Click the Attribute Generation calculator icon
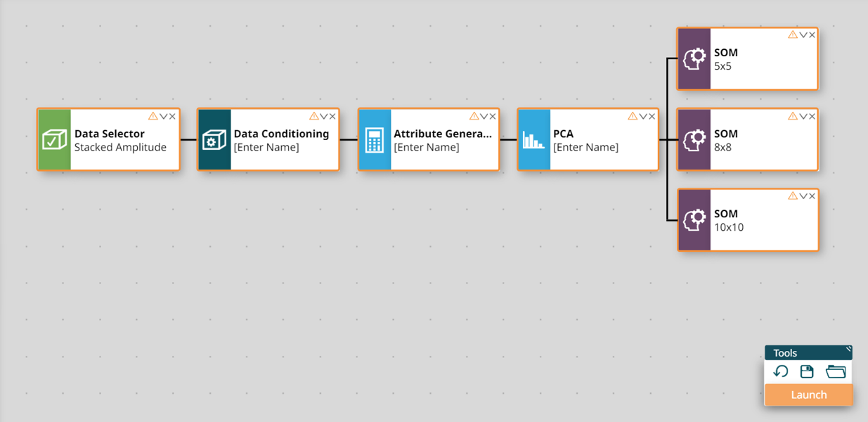This screenshot has height=422, width=868. tap(374, 140)
